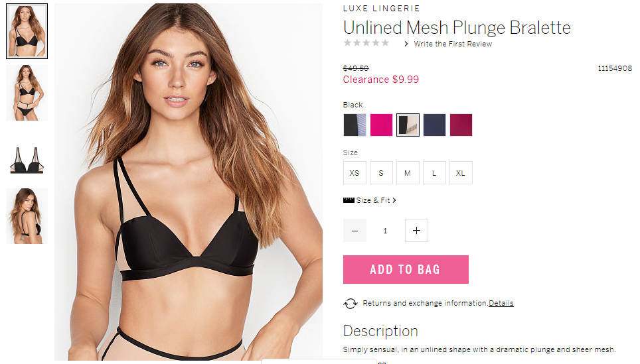Expand the Size & Fit guide
The image size is (640, 364).
pyautogui.click(x=376, y=200)
